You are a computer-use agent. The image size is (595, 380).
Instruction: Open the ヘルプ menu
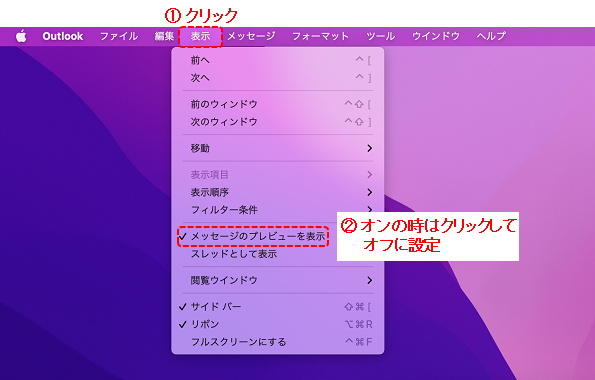[x=491, y=36]
